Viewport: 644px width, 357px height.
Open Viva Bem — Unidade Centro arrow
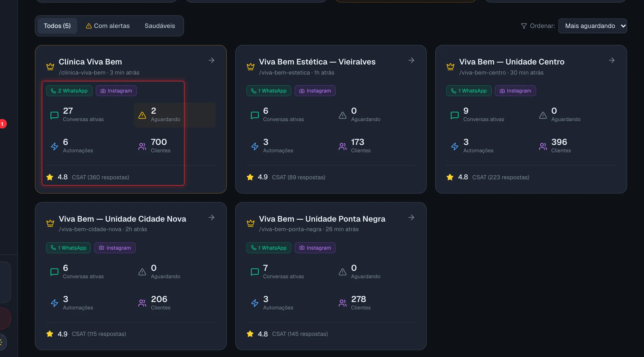(x=611, y=60)
